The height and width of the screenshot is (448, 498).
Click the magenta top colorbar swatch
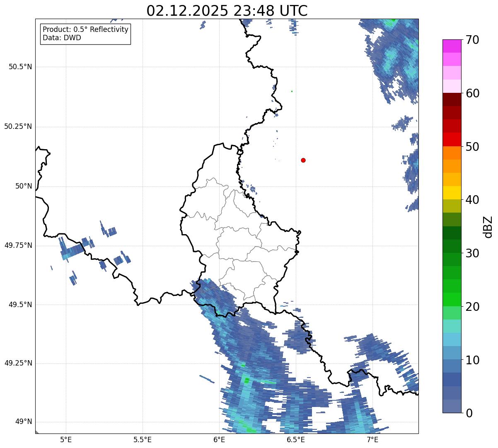[452, 46]
